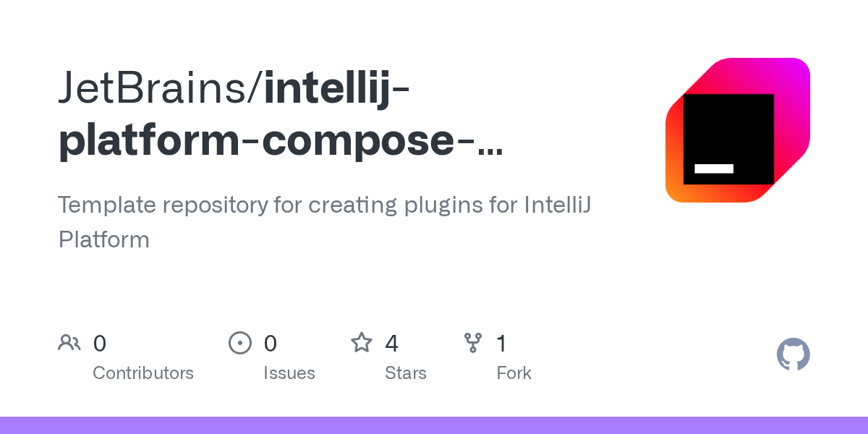Screen dimensions: 868x434
Task: Select the Issues label
Action: click(289, 373)
